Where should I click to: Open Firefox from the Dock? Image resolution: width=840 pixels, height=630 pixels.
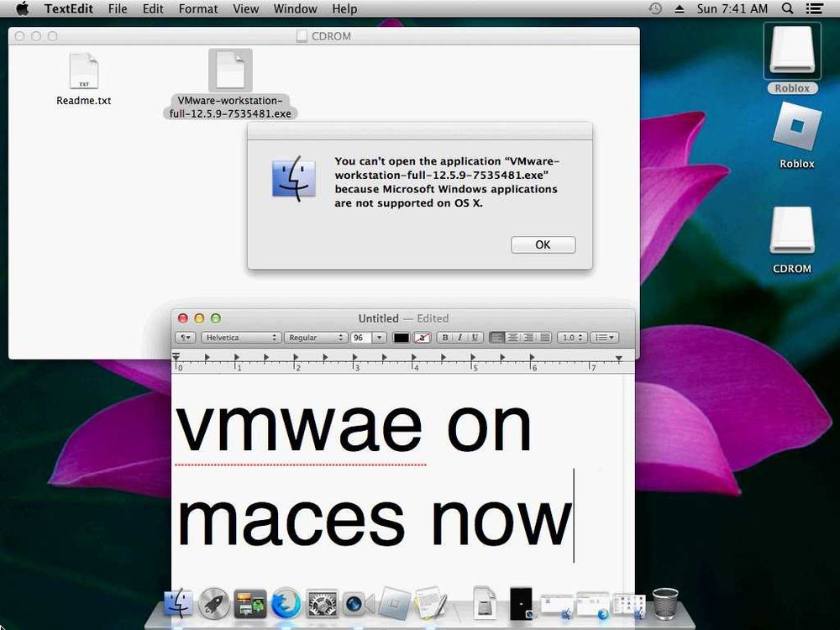pos(286,603)
